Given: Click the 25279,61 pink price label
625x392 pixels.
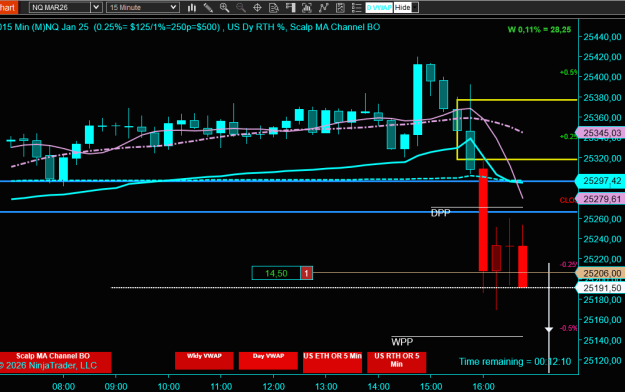Looking at the screenshot, I should tap(601, 199).
